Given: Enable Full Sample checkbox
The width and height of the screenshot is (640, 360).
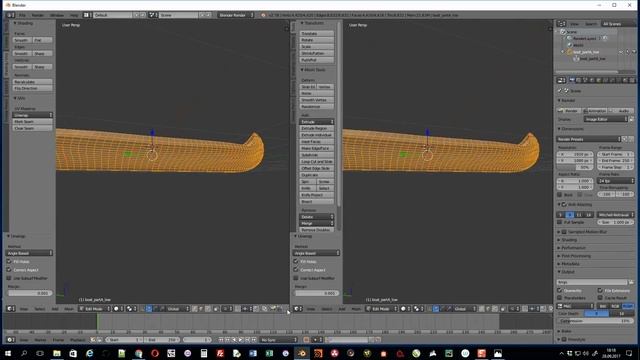Looking at the screenshot, I should click(x=560, y=222).
